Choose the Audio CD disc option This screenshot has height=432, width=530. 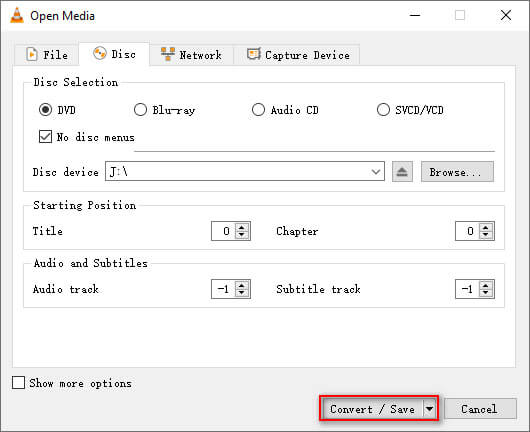(x=258, y=110)
